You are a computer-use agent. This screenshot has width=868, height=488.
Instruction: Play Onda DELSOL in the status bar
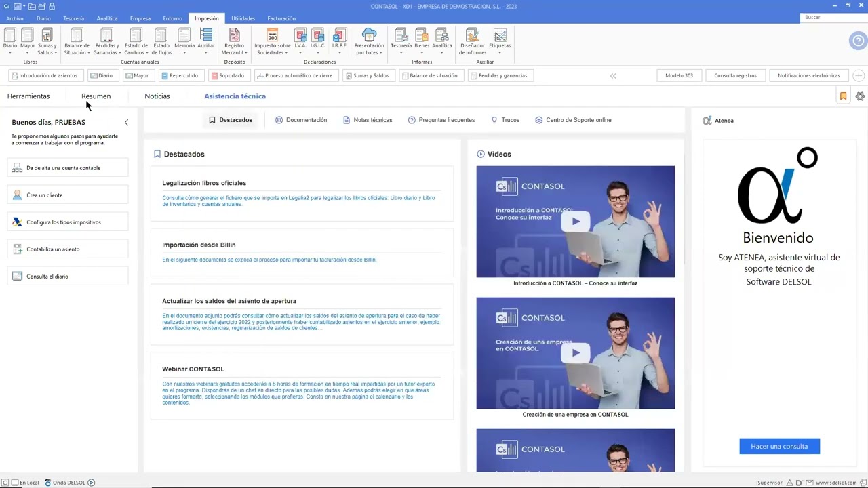coord(92,483)
